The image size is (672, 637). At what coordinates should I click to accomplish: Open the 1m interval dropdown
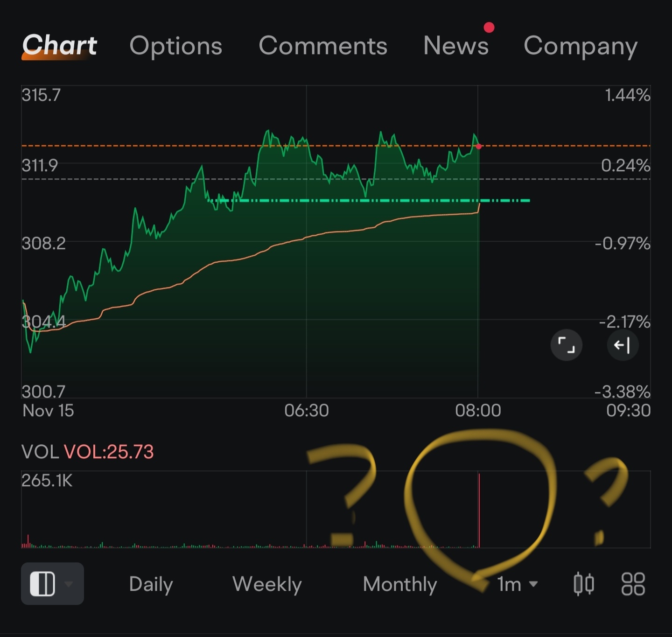518,584
